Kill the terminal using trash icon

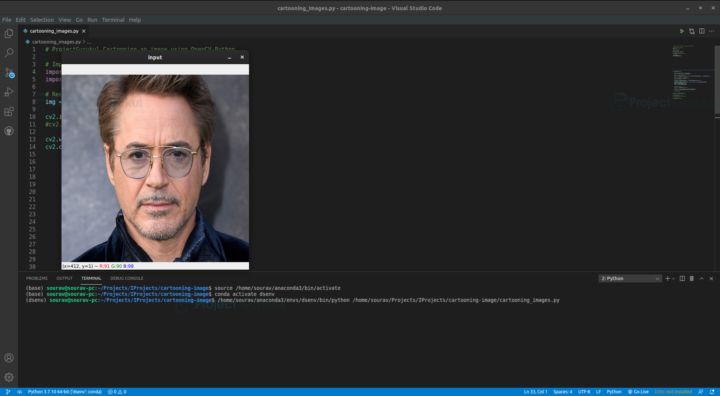(692, 278)
